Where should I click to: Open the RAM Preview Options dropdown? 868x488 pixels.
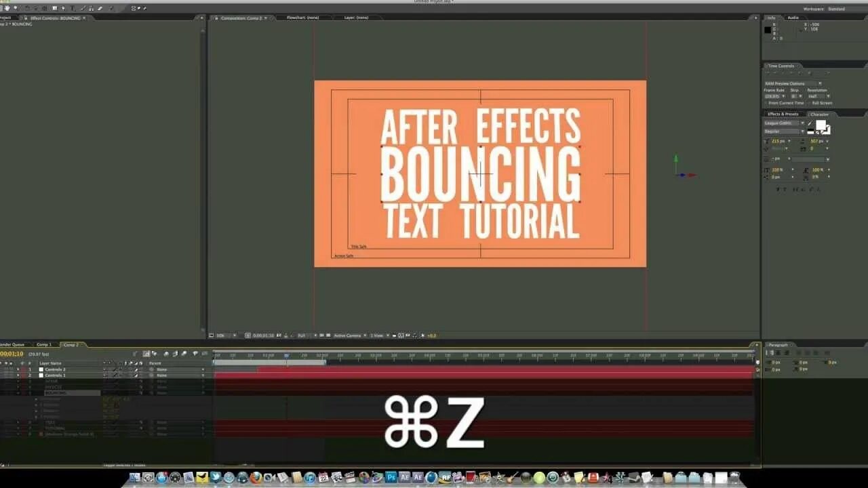793,83
